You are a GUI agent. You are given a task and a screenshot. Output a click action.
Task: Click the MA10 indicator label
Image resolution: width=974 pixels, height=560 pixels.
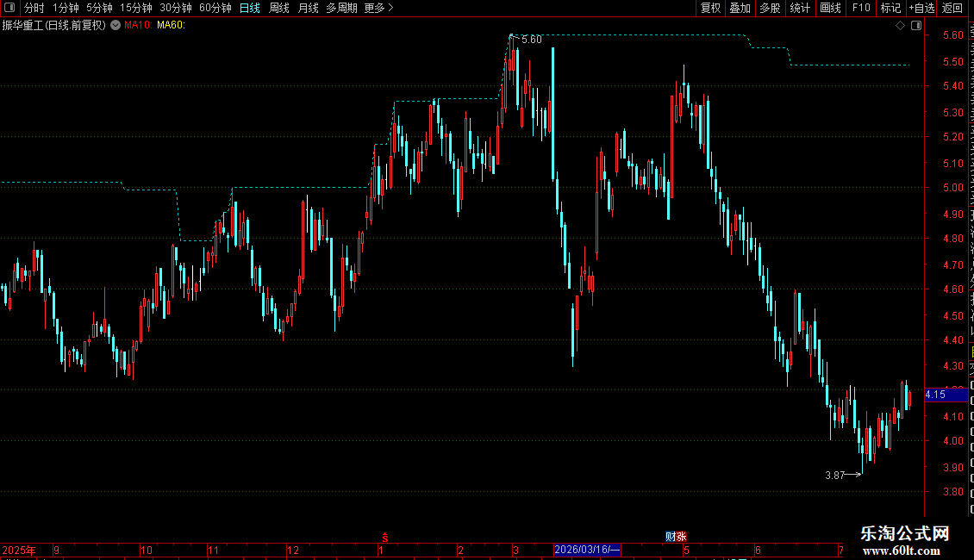point(138,26)
